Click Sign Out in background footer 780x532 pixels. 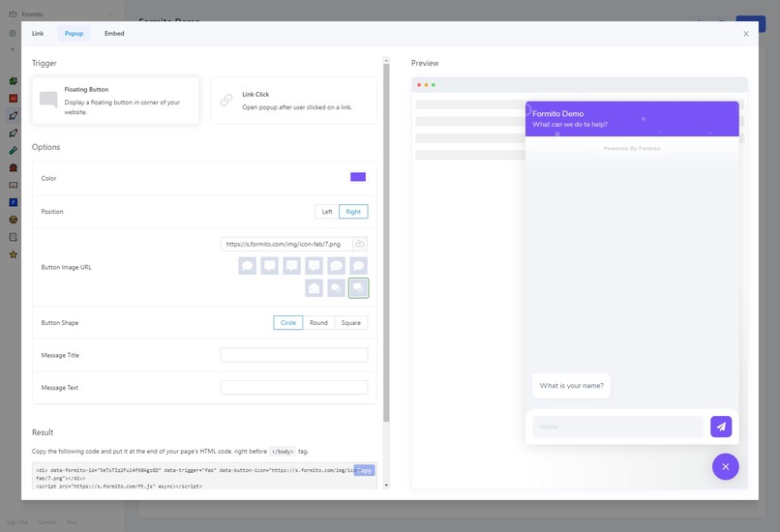(17, 522)
